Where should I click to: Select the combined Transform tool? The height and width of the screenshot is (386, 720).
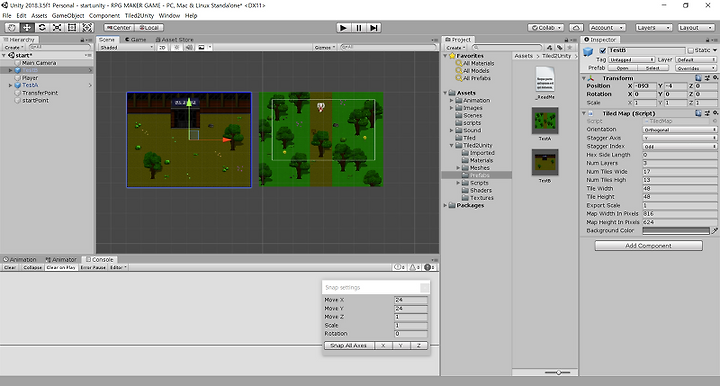point(87,28)
